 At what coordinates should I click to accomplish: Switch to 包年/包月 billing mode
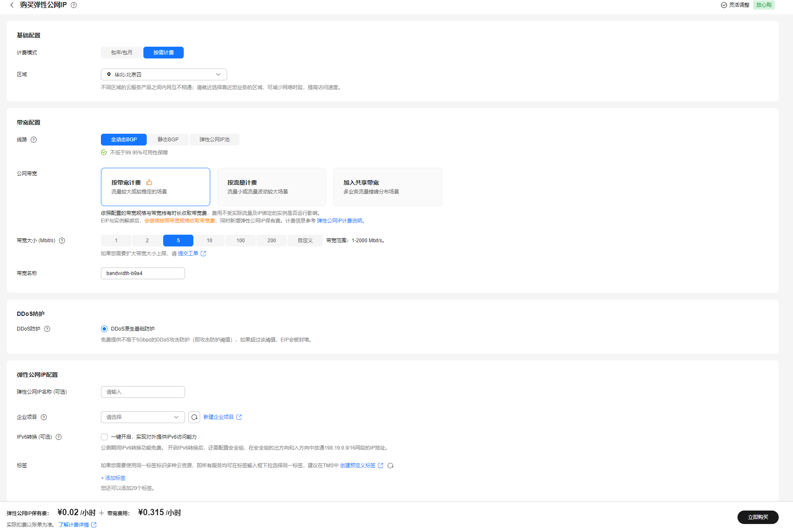(122, 53)
